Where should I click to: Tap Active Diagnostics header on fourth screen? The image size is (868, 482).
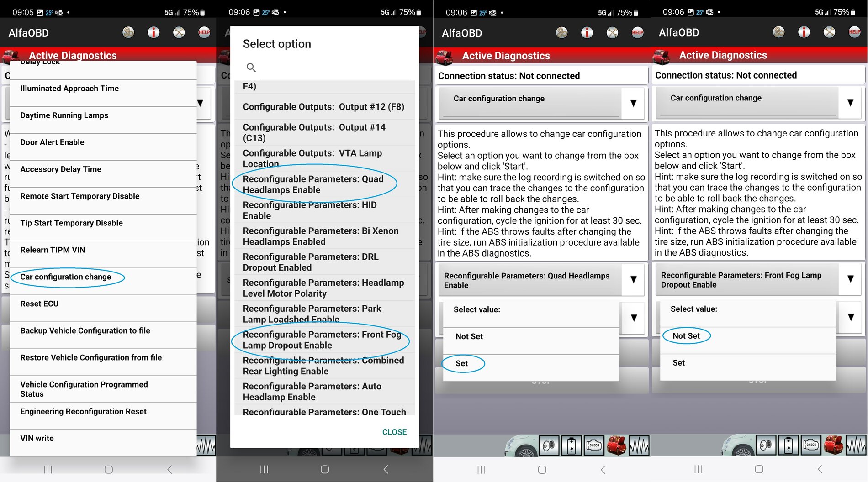point(723,55)
